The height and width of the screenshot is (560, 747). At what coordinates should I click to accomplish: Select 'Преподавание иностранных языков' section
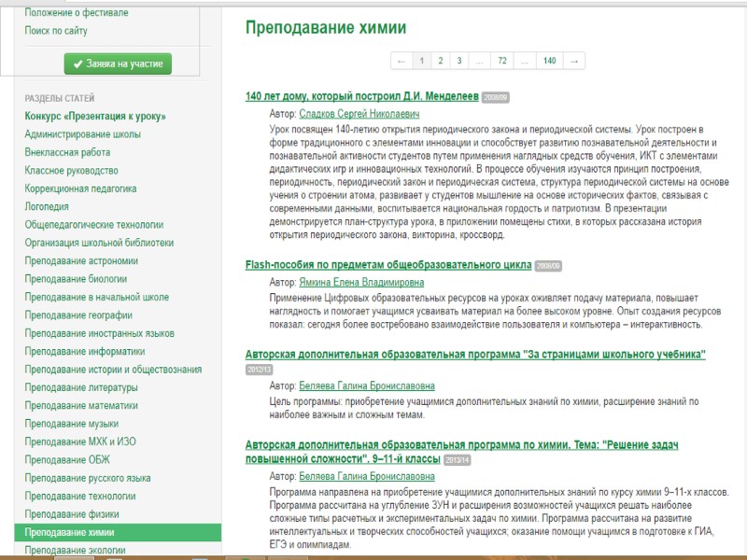pyautogui.click(x=100, y=333)
